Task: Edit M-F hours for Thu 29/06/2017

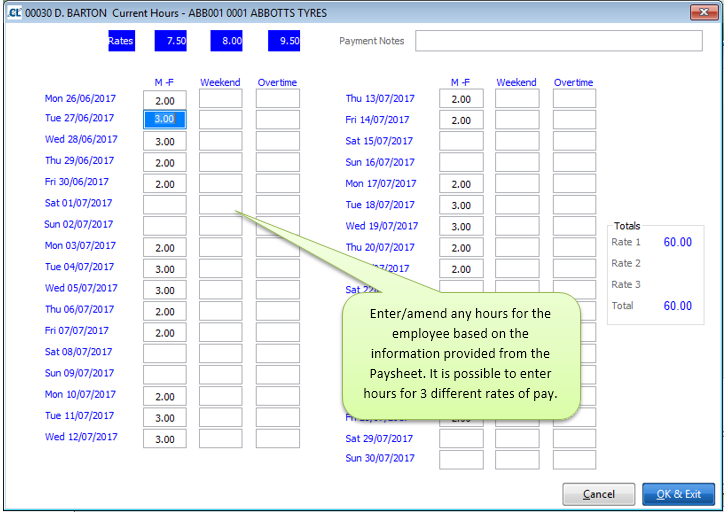Action: (165, 163)
